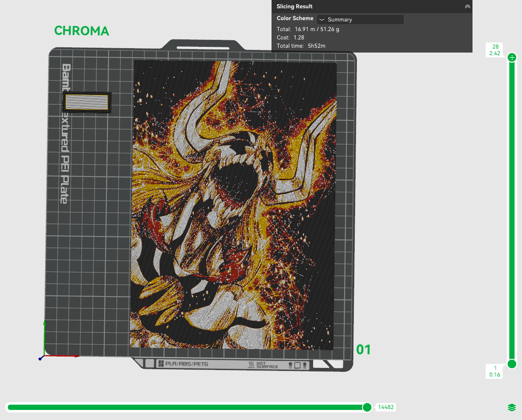Viewport: 522px width, 420px height.
Task: Click the 14482 move count label
Action: [x=386, y=407]
